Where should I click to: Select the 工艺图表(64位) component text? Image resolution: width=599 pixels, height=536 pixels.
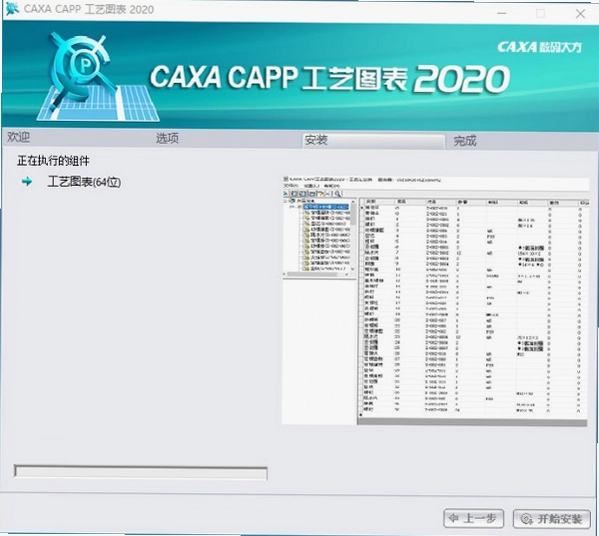[84, 182]
